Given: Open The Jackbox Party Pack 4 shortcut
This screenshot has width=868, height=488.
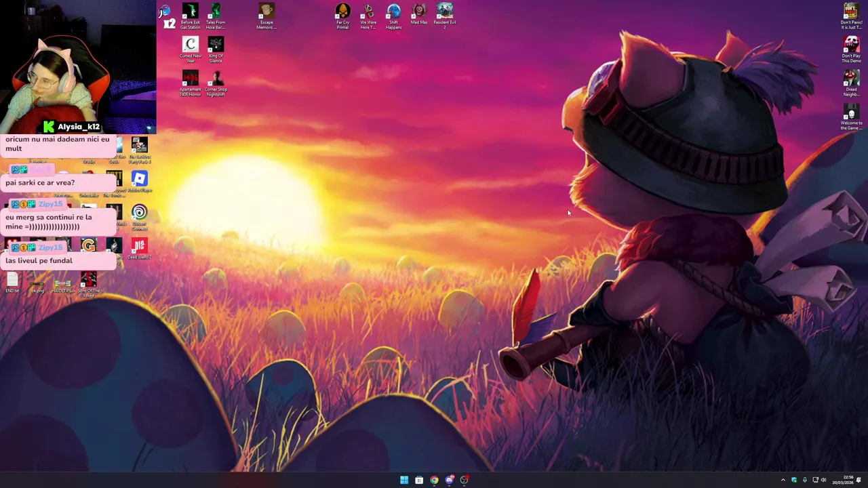Looking at the screenshot, I should (139, 150).
